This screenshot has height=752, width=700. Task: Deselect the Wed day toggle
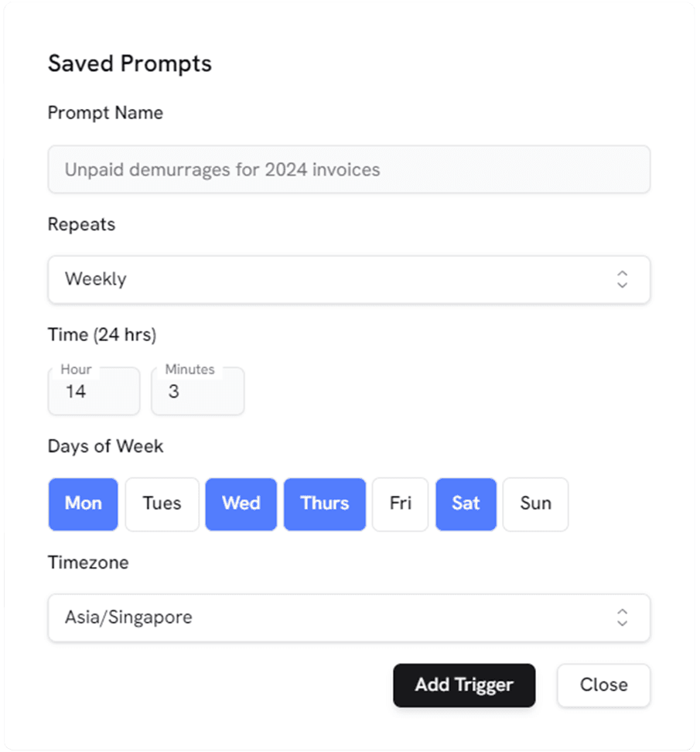pyautogui.click(x=241, y=504)
